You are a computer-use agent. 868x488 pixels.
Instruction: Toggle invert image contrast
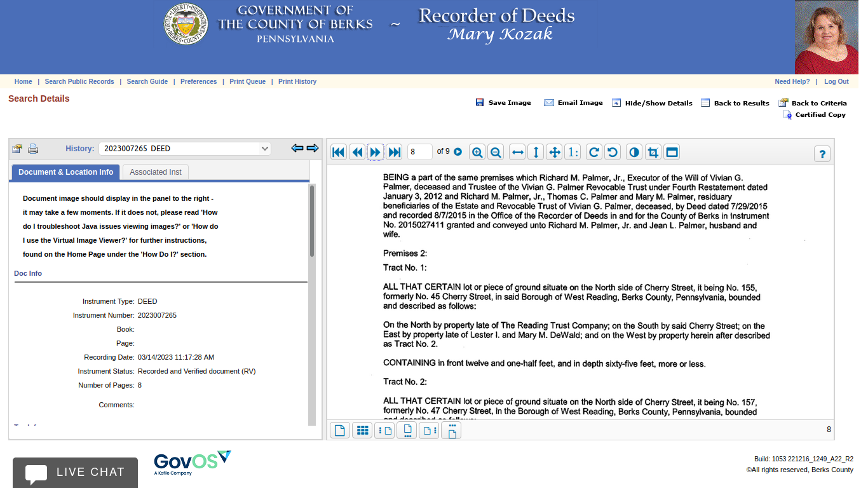(x=634, y=152)
